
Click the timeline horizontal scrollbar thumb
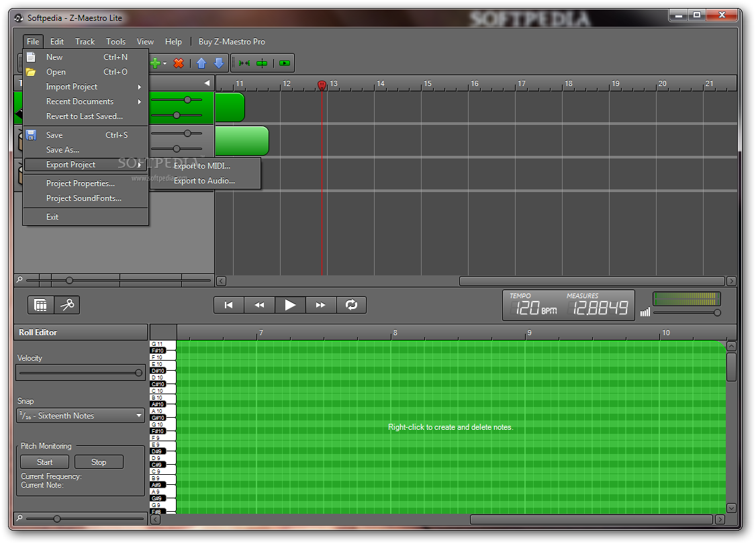click(x=592, y=281)
